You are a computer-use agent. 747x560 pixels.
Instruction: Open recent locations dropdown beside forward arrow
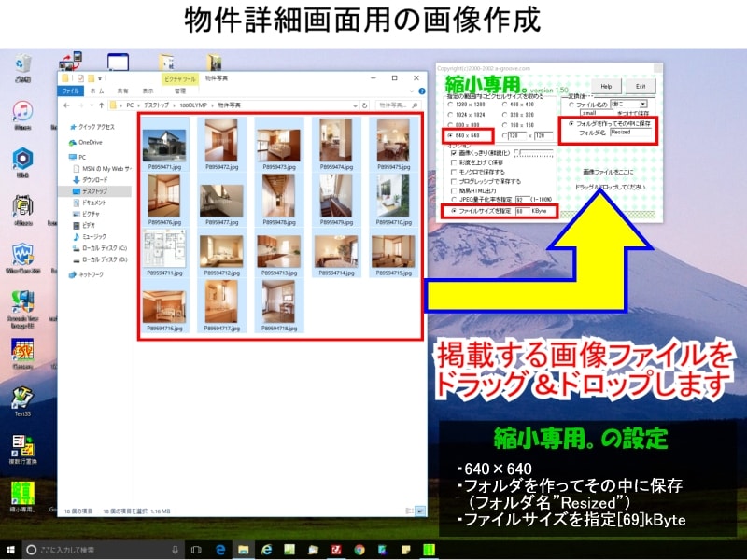coord(91,105)
